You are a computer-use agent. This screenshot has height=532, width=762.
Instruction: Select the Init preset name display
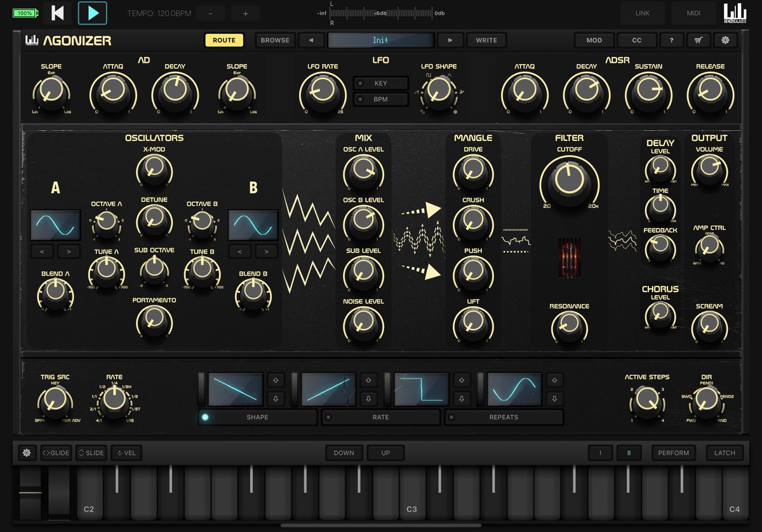(381, 40)
